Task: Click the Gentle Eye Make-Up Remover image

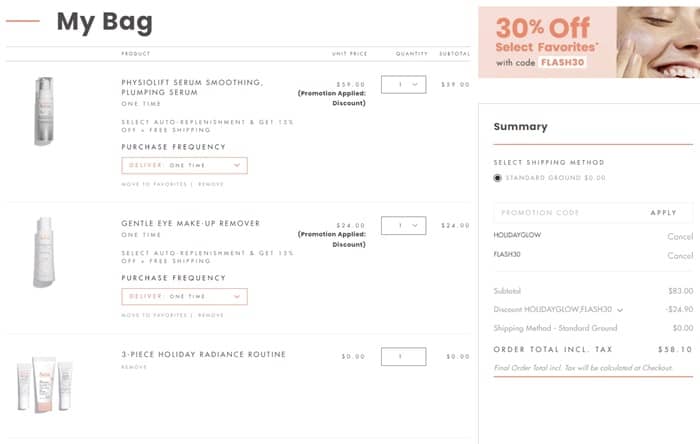Action: tap(44, 252)
